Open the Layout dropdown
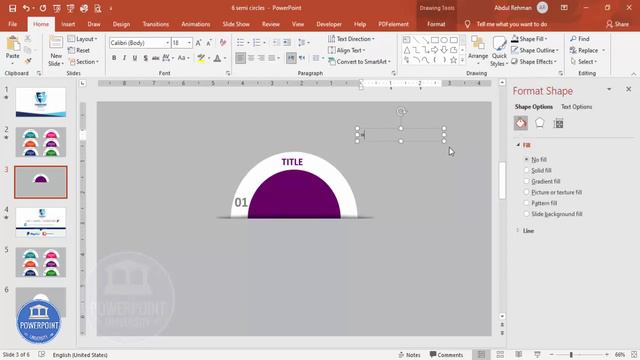The width and height of the screenshot is (640, 360). (x=83, y=39)
